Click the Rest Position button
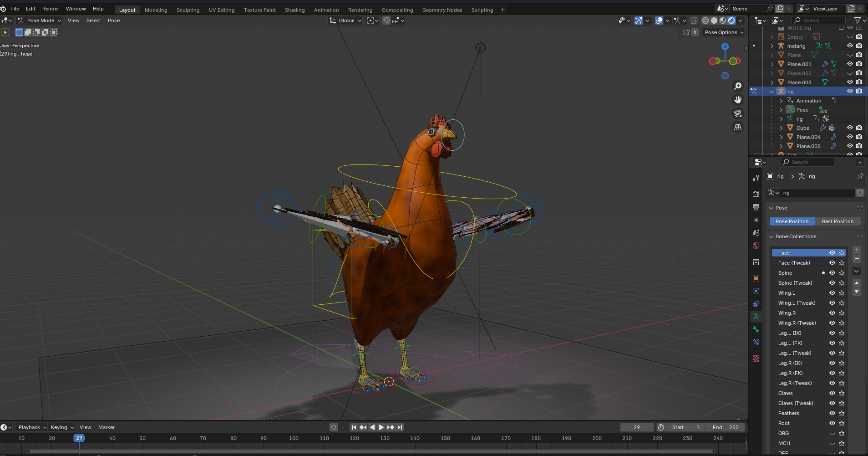Viewport: 868px width, 456px height. tap(838, 221)
